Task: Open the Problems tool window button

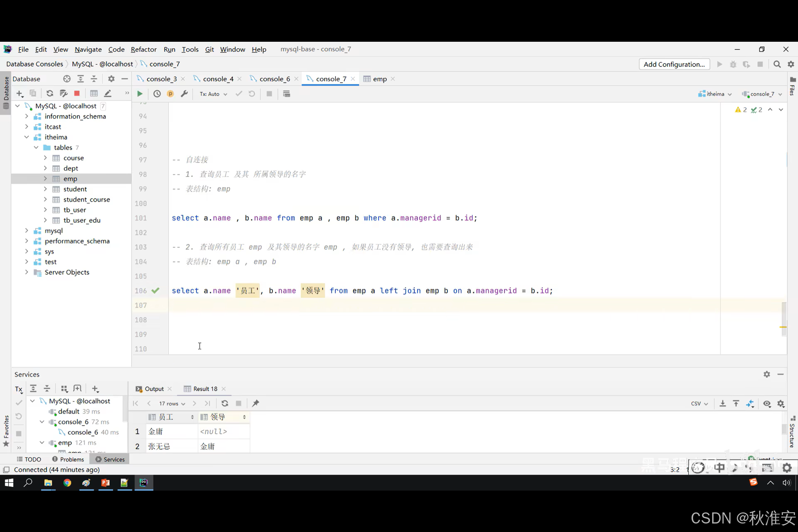Action: (68, 459)
